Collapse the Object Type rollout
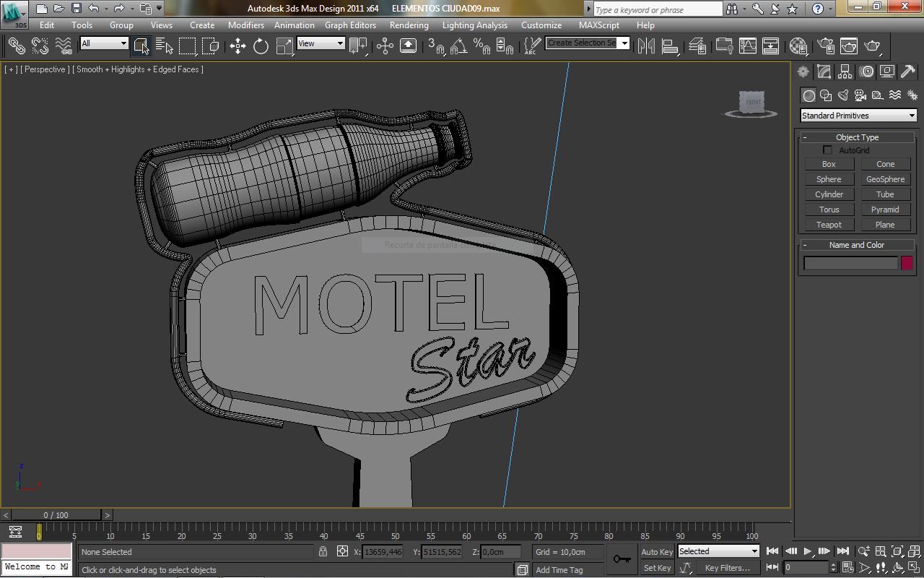The height and width of the screenshot is (578, 924). 857,137
